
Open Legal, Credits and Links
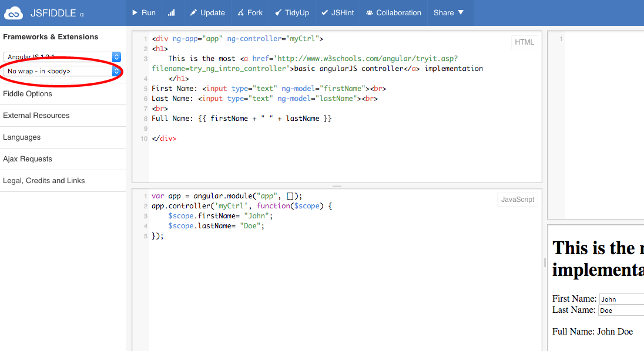(x=44, y=181)
